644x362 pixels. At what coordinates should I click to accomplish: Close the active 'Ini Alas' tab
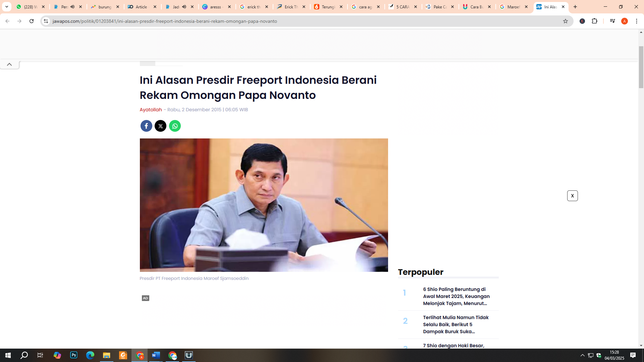(563, 7)
